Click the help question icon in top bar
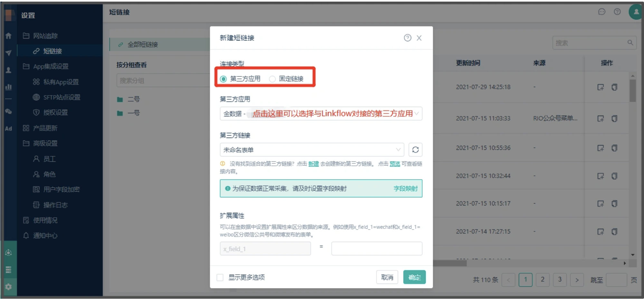The width and height of the screenshot is (644, 299). pos(617,12)
